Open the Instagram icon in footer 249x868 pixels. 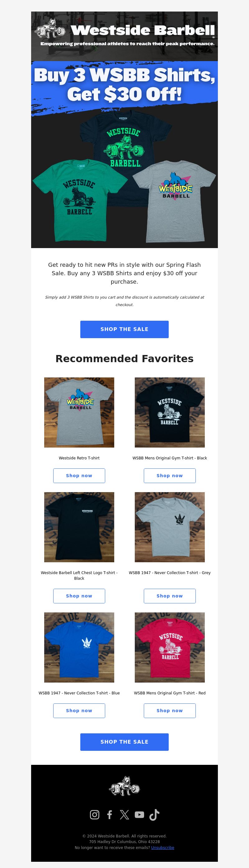tap(95, 814)
